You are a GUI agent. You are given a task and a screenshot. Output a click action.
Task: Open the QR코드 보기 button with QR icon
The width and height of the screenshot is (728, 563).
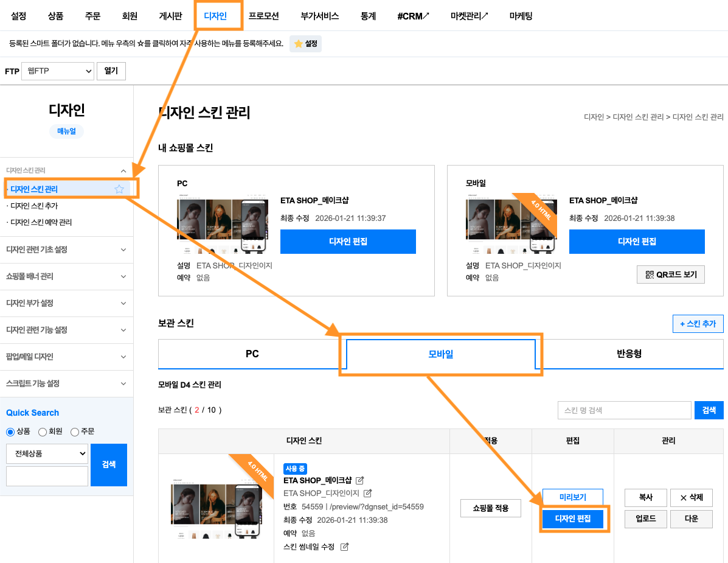coord(670,275)
